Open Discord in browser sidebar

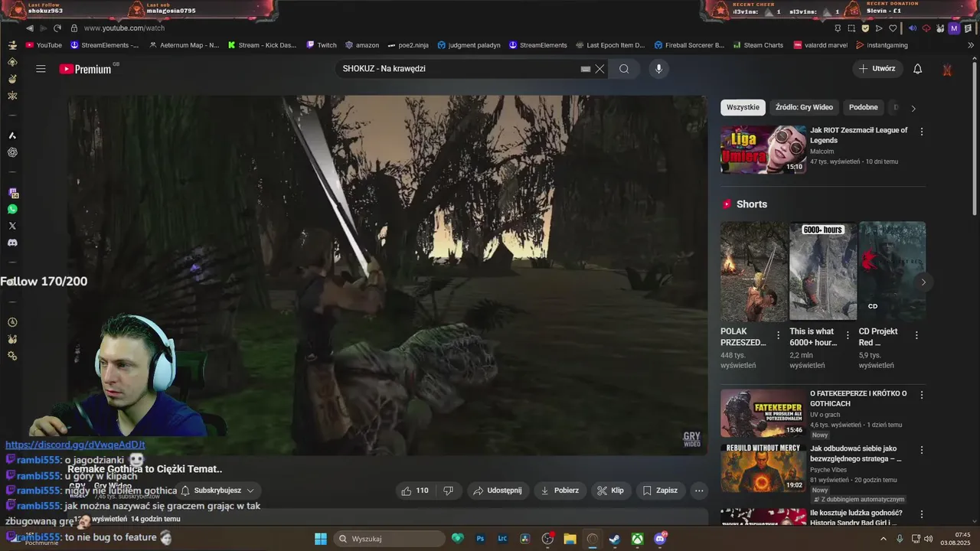pyautogui.click(x=12, y=243)
